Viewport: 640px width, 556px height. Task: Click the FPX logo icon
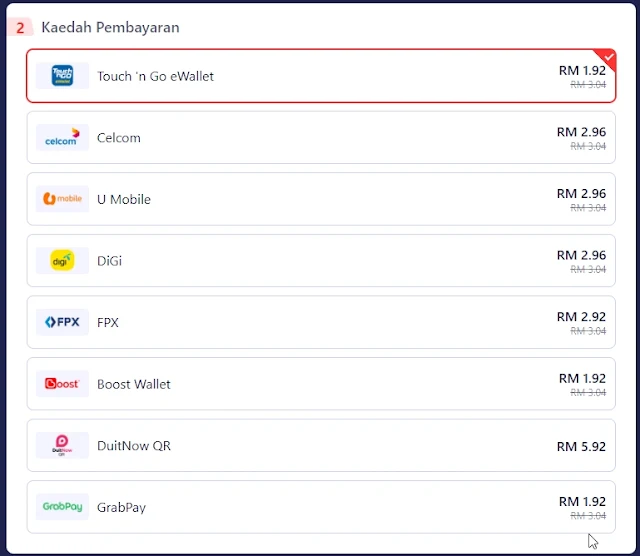(x=62, y=322)
